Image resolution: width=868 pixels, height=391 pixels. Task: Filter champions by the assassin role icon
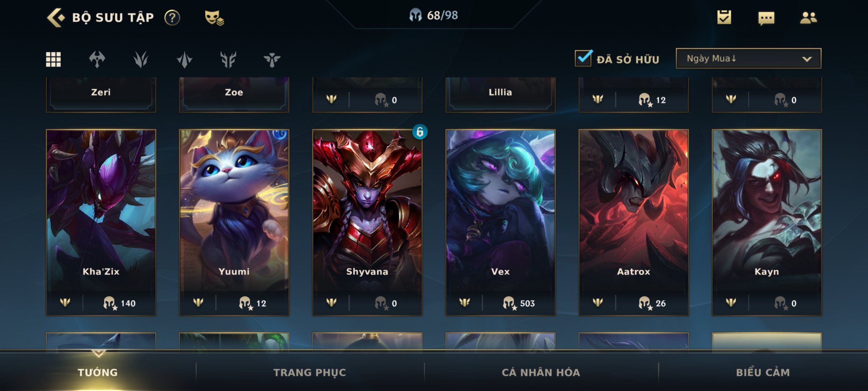[141, 59]
